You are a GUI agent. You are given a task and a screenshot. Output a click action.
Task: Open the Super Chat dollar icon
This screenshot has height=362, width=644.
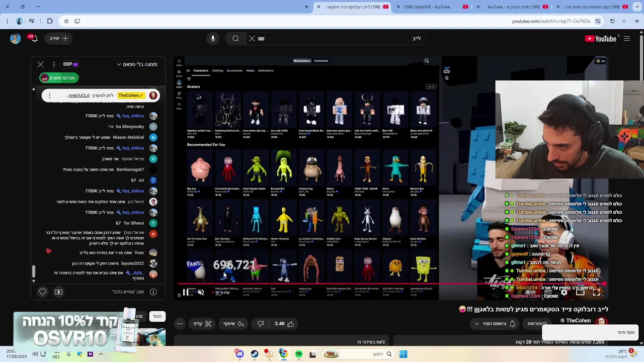(58, 292)
